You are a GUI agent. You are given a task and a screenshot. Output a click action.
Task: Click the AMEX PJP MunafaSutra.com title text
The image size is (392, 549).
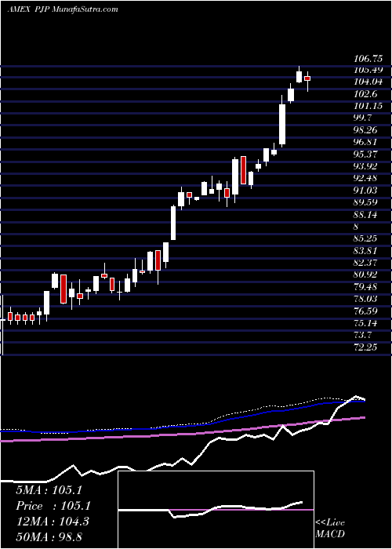click(x=63, y=9)
